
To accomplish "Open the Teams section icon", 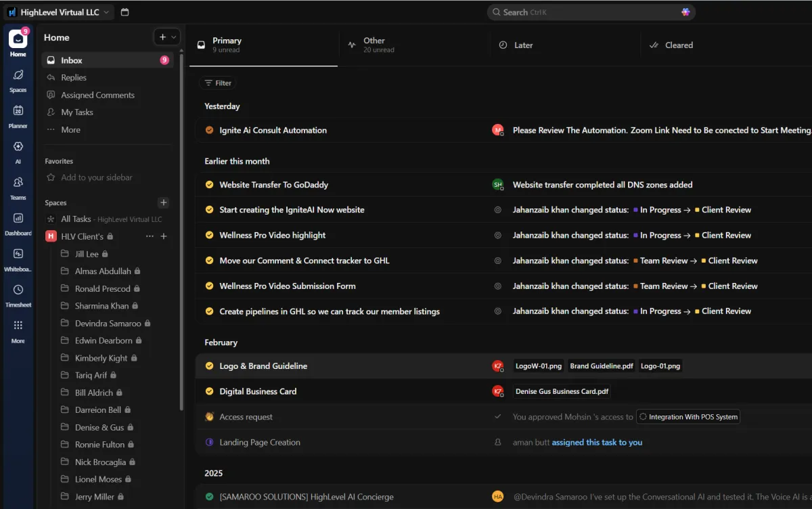I will [x=18, y=183].
